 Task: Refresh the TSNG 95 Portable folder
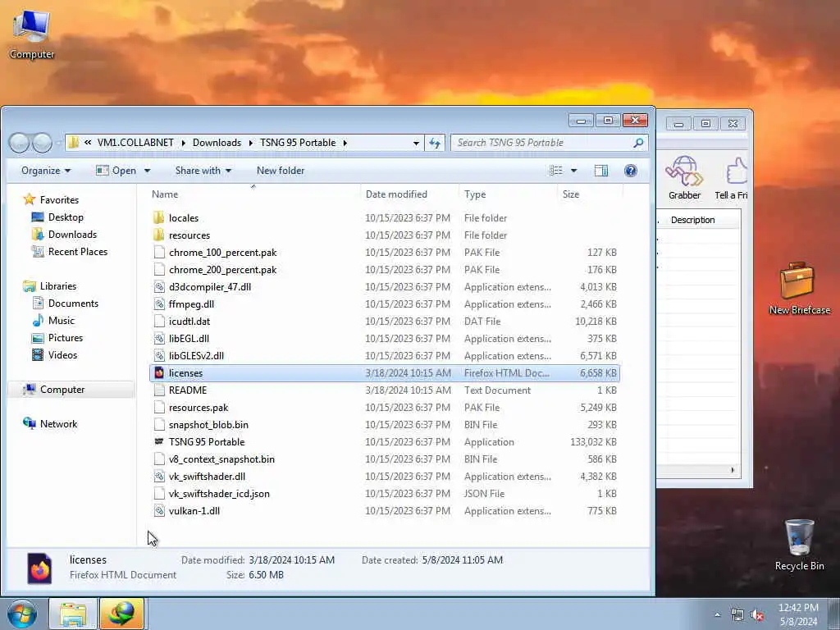coord(435,143)
